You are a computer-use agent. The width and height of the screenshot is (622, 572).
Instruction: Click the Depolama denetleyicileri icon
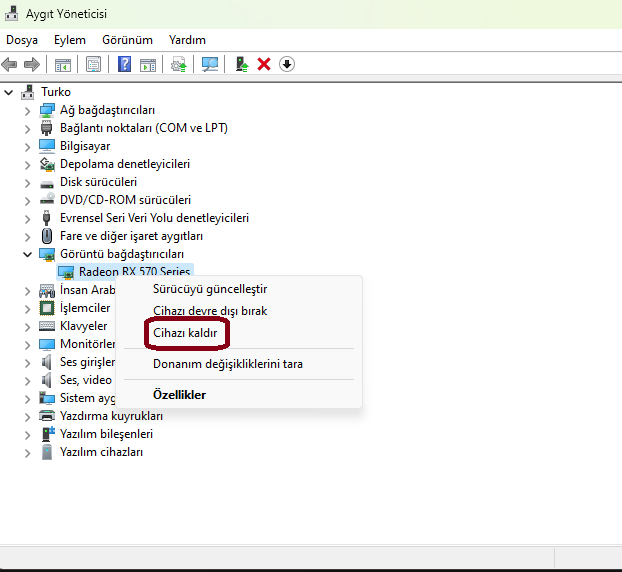(47, 164)
